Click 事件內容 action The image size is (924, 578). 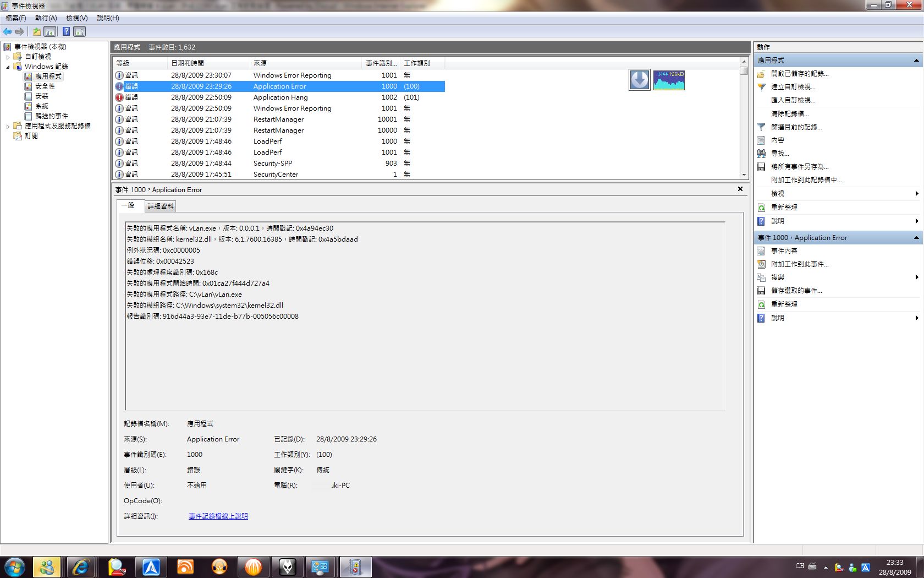point(784,251)
